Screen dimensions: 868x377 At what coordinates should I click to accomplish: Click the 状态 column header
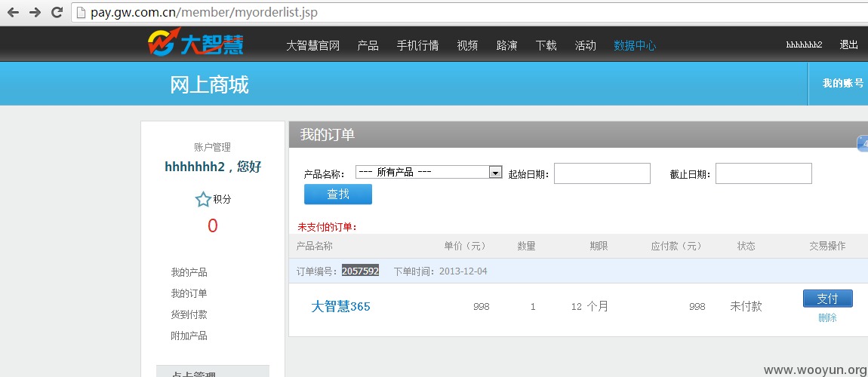[x=746, y=246]
